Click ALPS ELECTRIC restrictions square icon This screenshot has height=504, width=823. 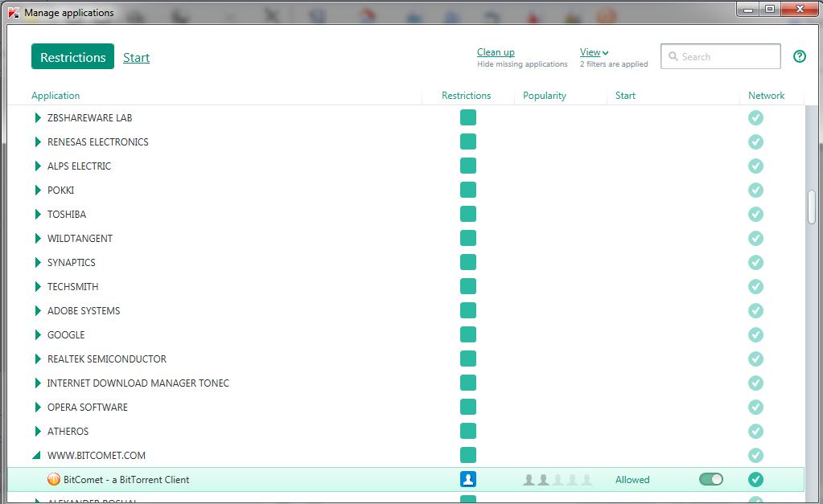(x=468, y=166)
